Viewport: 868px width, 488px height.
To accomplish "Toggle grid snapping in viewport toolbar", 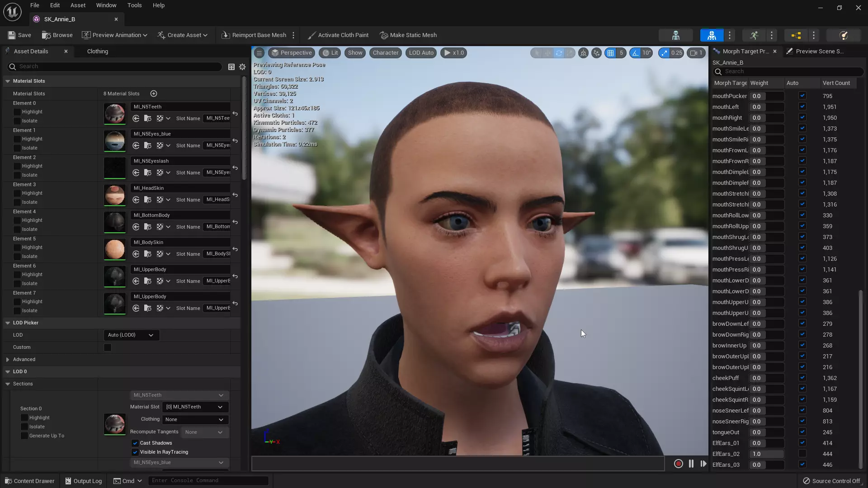I will coord(610,53).
